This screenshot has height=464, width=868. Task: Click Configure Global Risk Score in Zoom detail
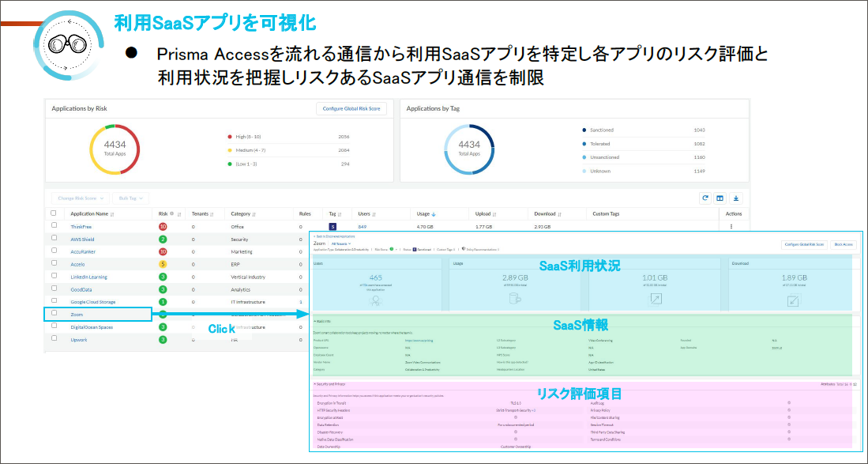(804, 244)
